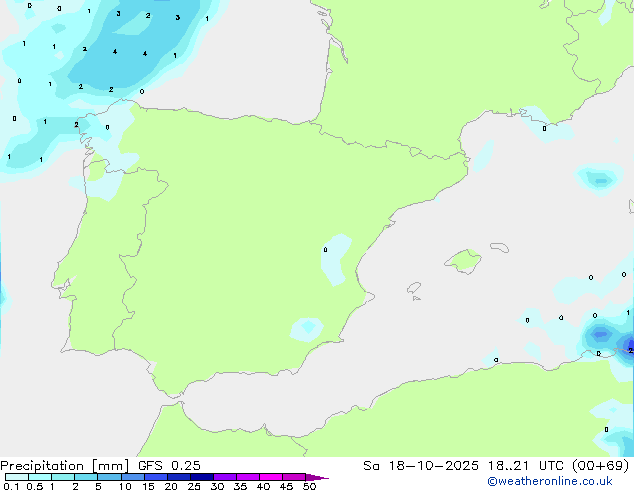Click the date 'Sa 18-10-2025'
Image resolution: width=634 pixels, height=490 pixels.
pyautogui.click(x=421, y=466)
